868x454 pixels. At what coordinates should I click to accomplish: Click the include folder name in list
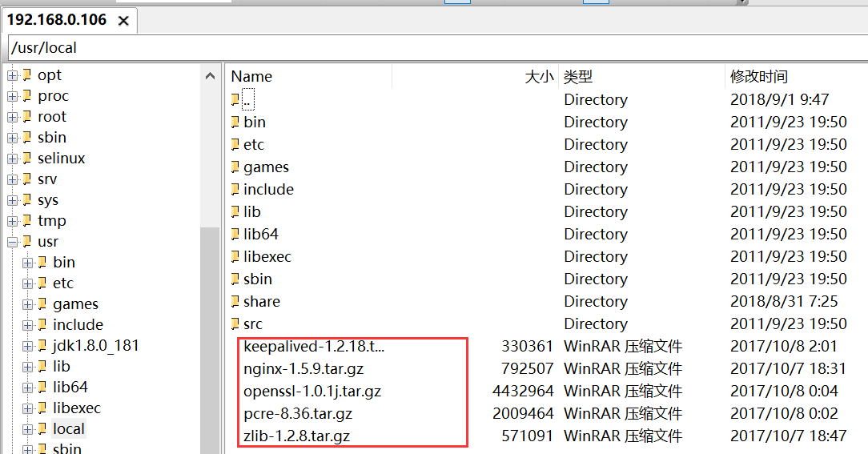[268, 189]
